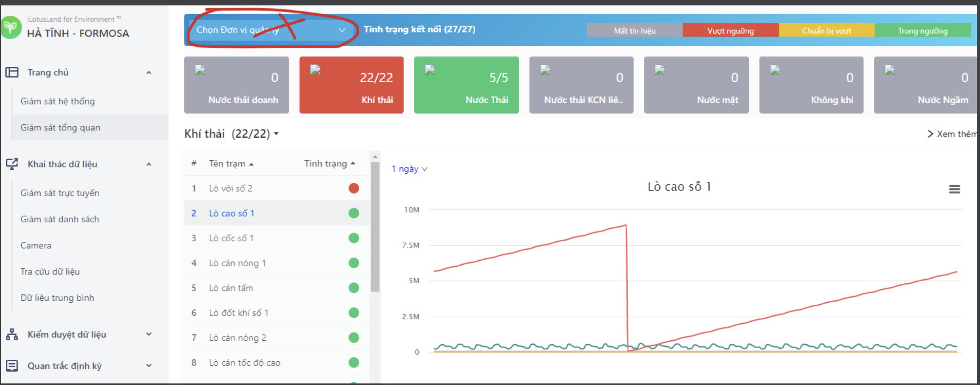This screenshot has height=385, width=980.
Task: Open Dữ liệu trung bình menu item
Action: (x=57, y=298)
